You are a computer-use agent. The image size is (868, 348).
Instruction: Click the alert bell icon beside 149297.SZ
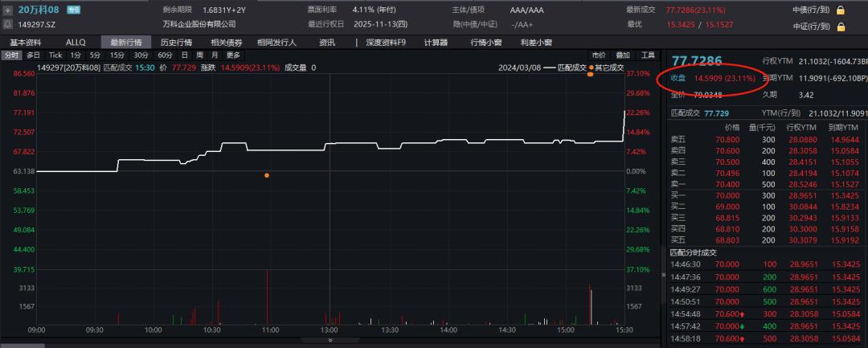coord(7,25)
